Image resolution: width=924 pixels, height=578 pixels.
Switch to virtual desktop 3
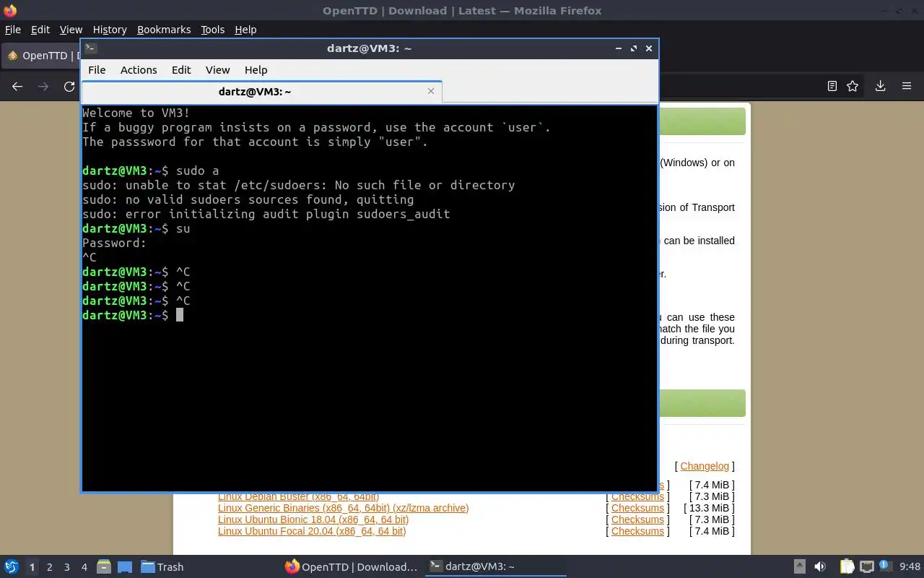tap(66, 567)
